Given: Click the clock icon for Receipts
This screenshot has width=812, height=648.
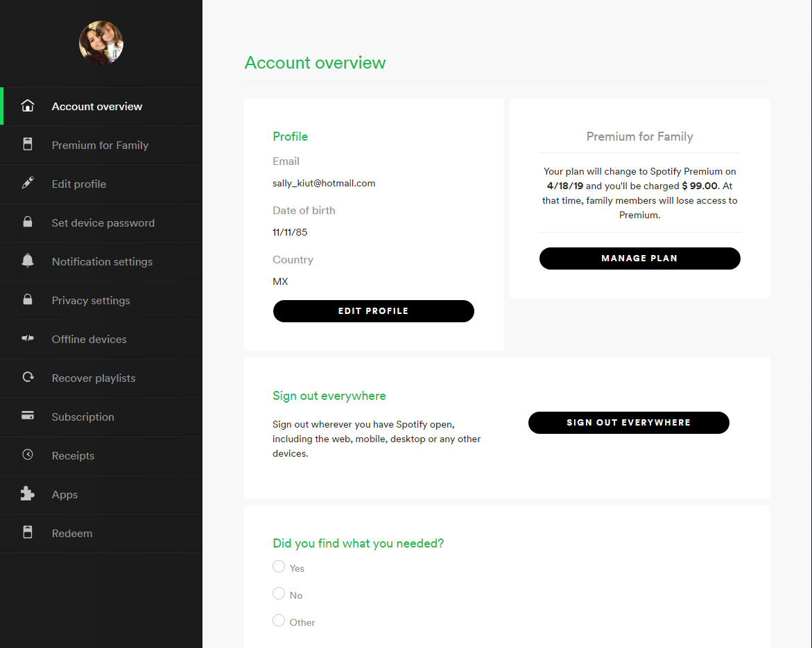Looking at the screenshot, I should pos(28,455).
